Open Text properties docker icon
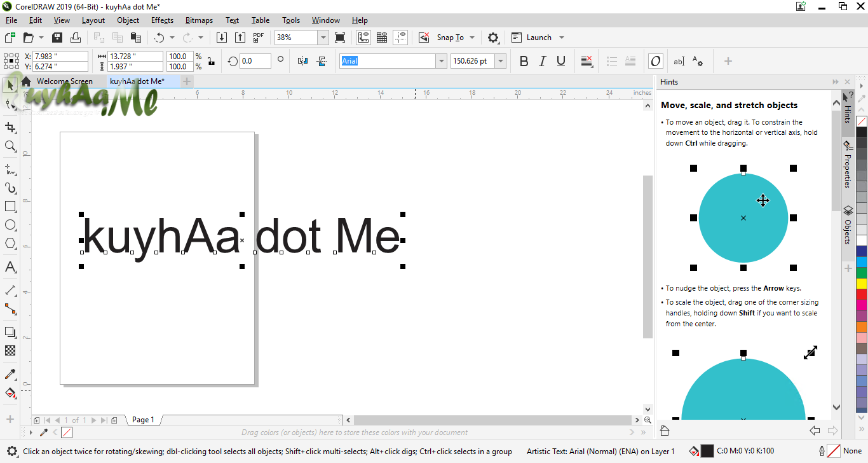The width and height of the screenshot is (868, 463). click(698, 61)
